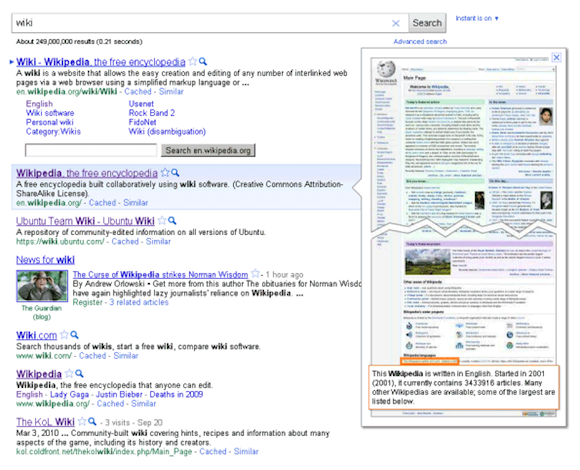Star the Wiki.com result
Image resolution: width=580 pixels, height=470 pixels.
click(x=64, y=335)
